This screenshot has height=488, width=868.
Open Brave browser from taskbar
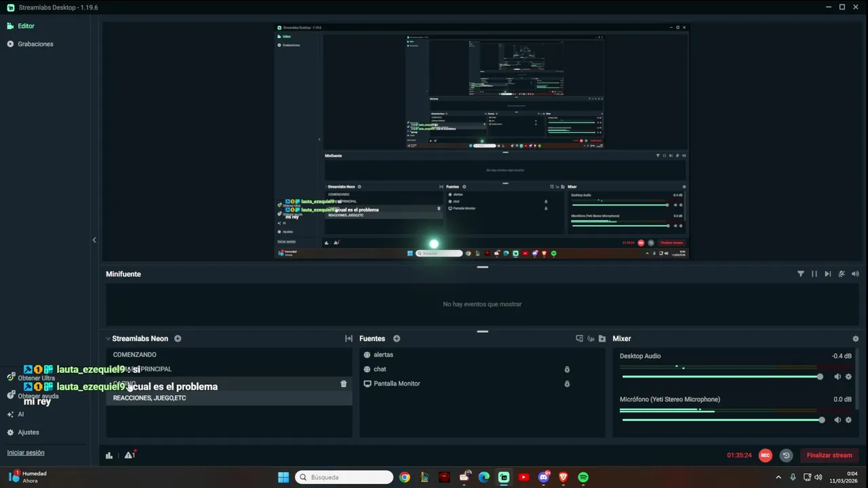pyautogui.click(x=563, y=477)
